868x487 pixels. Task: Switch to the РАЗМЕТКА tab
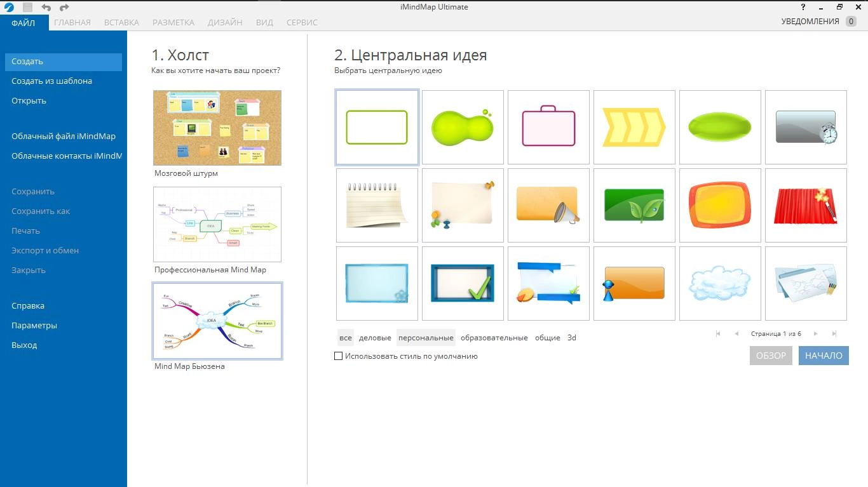173,22
